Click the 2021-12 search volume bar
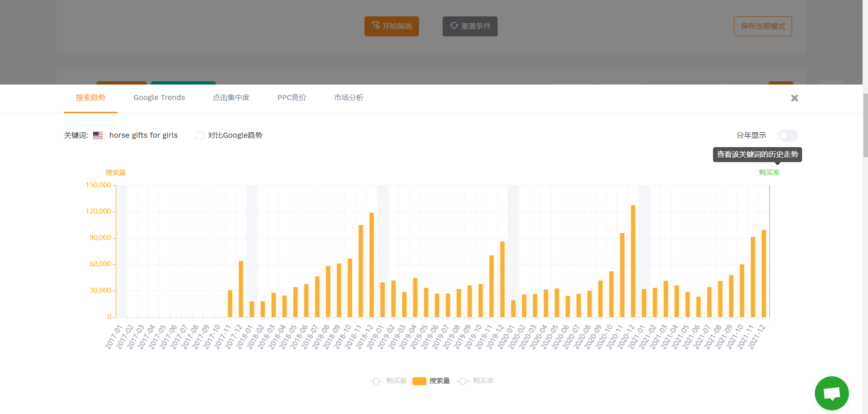868x414 pixels. [x=764, y=274]
